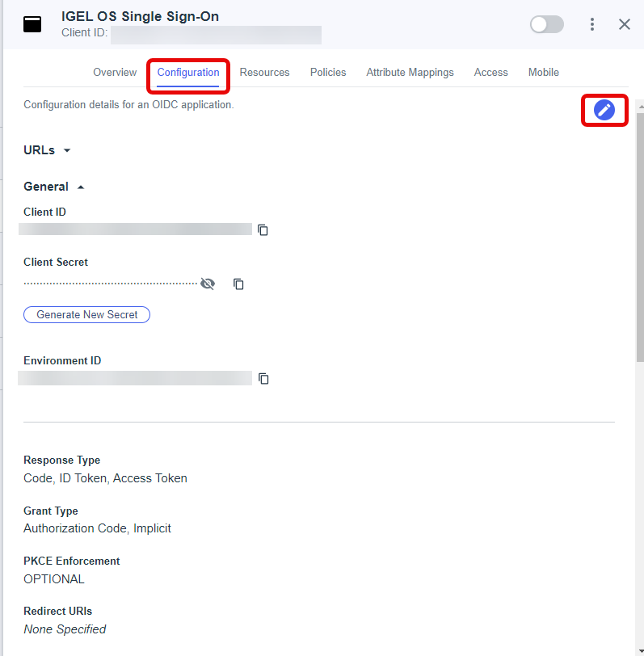Enable the IGEL OS Single Sign-On application toggle
Screen dimensions: 644x656
[x=546, y=24]
